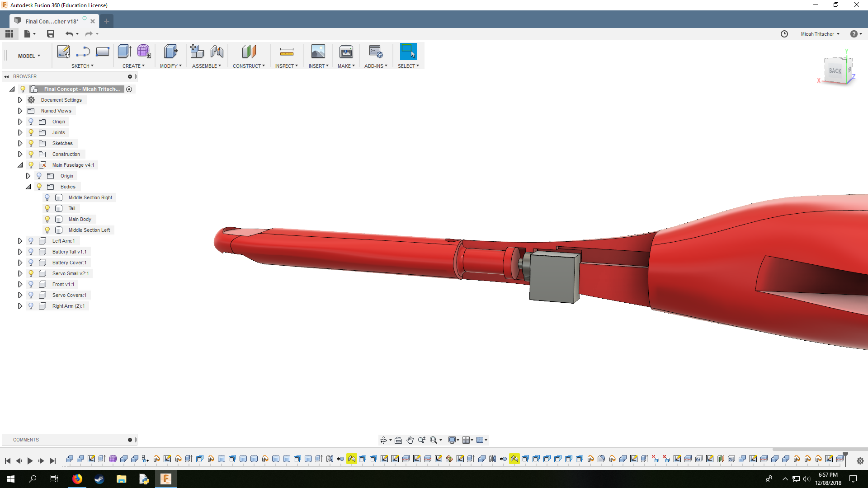
Task: Show the Middle Section Right body
Action: (x=47, y=197)
